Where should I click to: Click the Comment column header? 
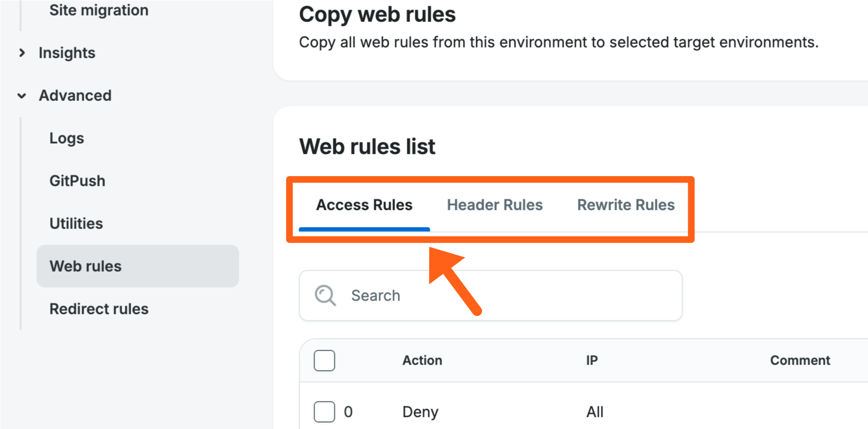800,361
